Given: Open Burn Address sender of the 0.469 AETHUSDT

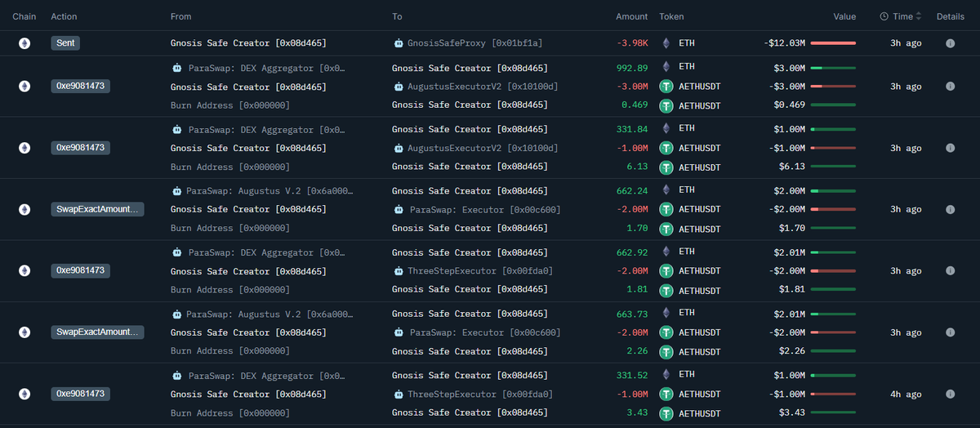Looking at the screenshot, I should (230, 105).
